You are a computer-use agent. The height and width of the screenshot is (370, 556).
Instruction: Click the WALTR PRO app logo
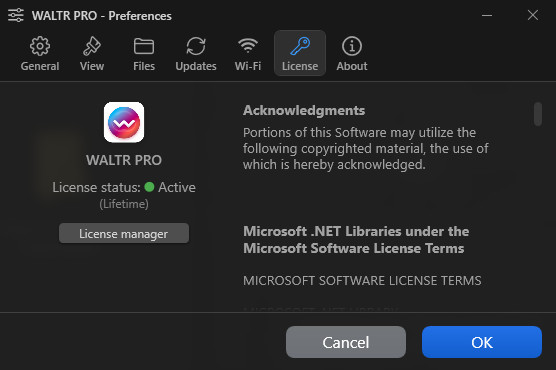coord(124,122)
